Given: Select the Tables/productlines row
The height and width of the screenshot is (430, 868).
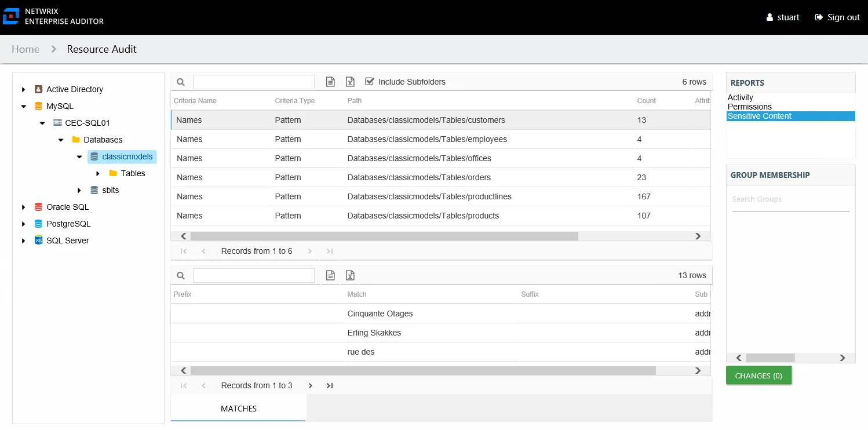Looking at the screenshot, I should pyautogui.click(x=440, y=196).
